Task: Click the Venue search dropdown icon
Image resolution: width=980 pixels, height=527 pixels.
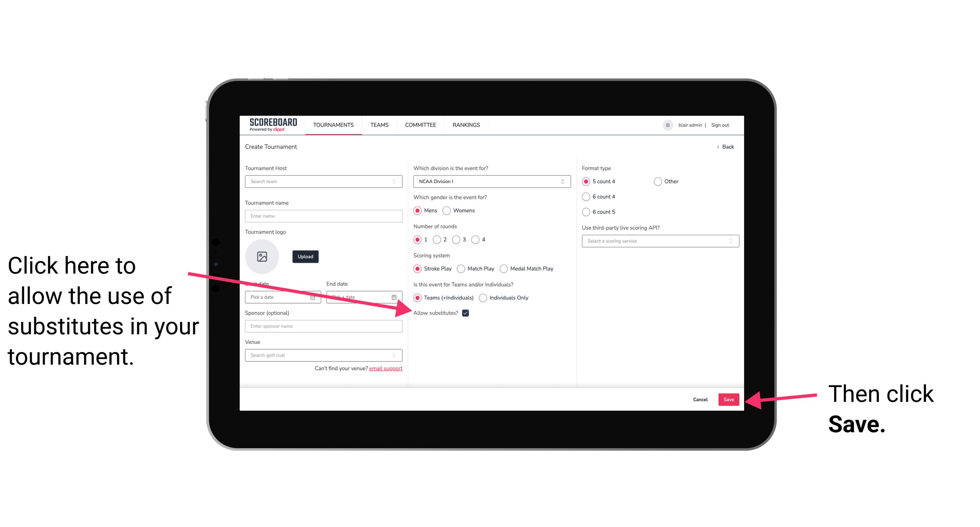Action: coord(397,356)
